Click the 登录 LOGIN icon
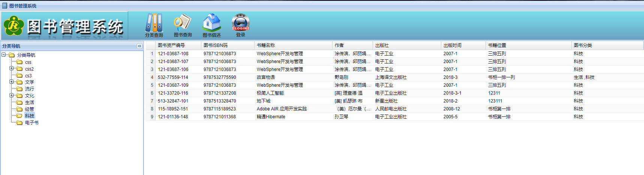 241,23
